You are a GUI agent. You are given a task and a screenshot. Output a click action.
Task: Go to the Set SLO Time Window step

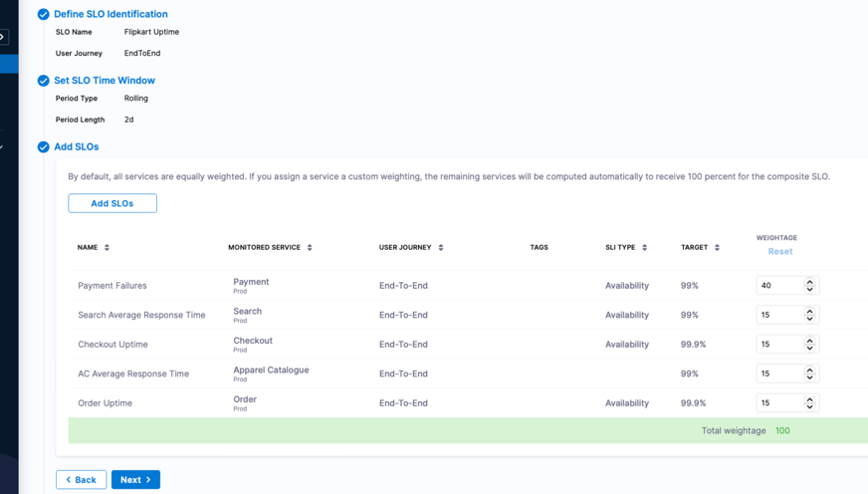click(x=105, y=81)
